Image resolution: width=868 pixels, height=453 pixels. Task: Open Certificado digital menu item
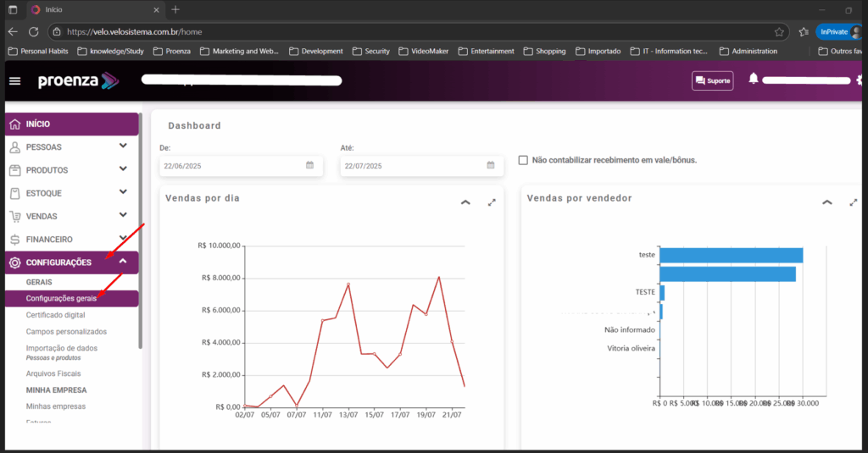(x=56, y=314)
